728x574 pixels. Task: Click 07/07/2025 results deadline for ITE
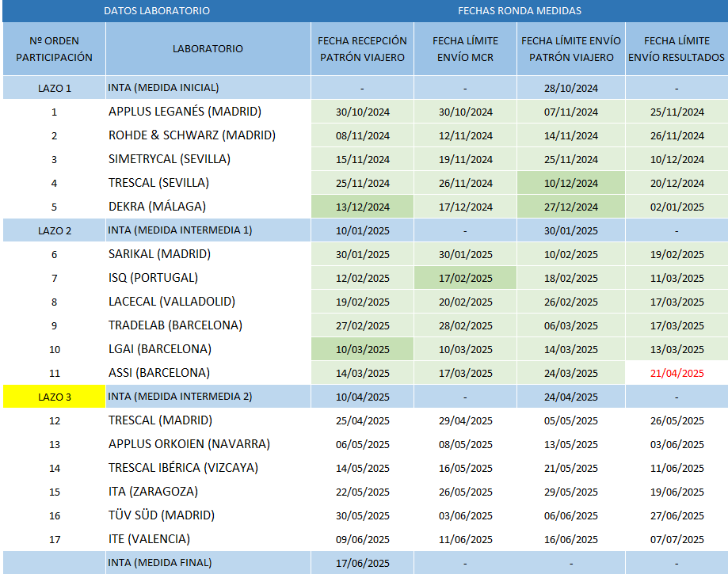(677, 539)
